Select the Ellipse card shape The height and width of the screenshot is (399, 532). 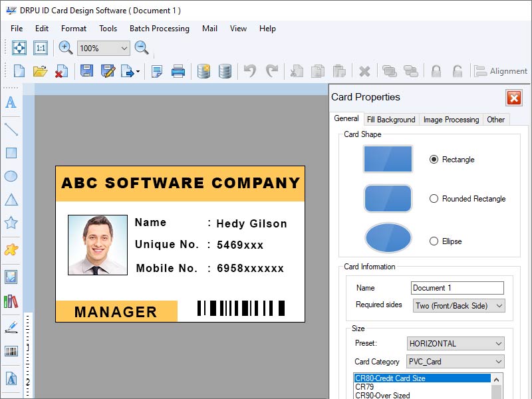(x=433, y=241)
